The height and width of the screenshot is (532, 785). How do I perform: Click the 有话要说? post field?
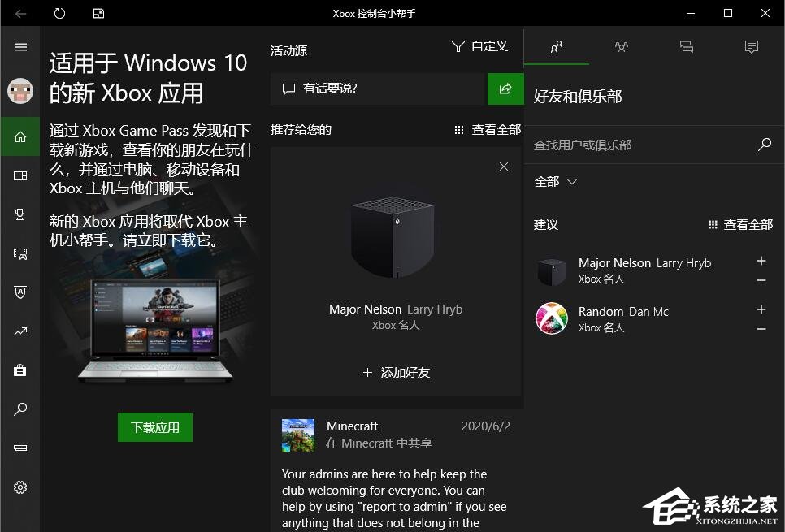pos(379,89)
